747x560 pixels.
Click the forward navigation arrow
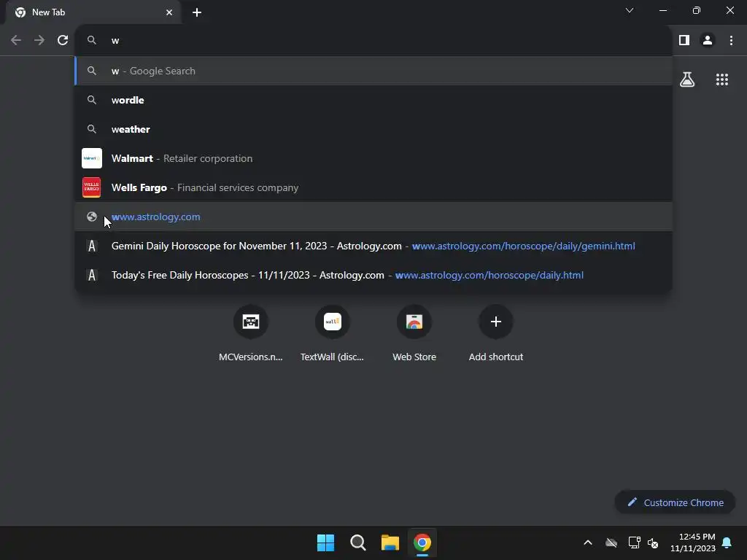[x=39, y=40]
